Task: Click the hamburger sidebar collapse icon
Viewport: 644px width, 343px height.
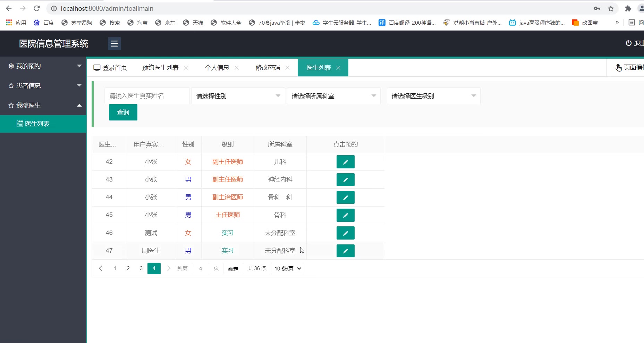Action: (x=114, y=43)
